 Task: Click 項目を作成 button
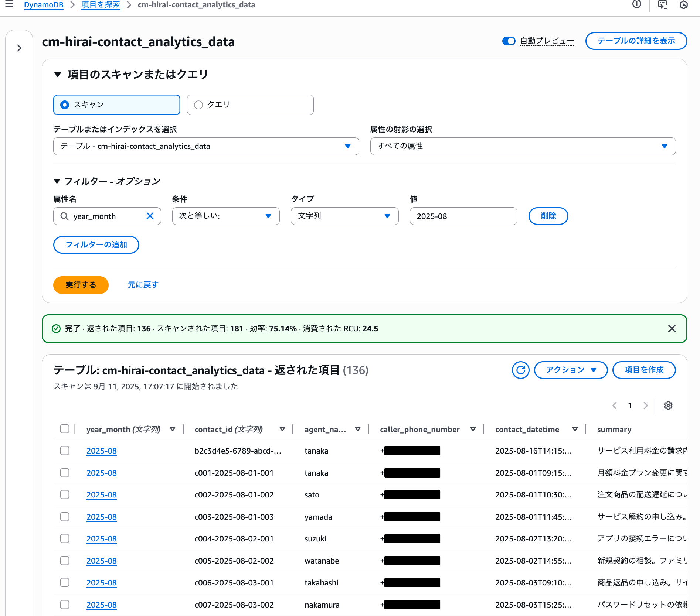(644, 370)
